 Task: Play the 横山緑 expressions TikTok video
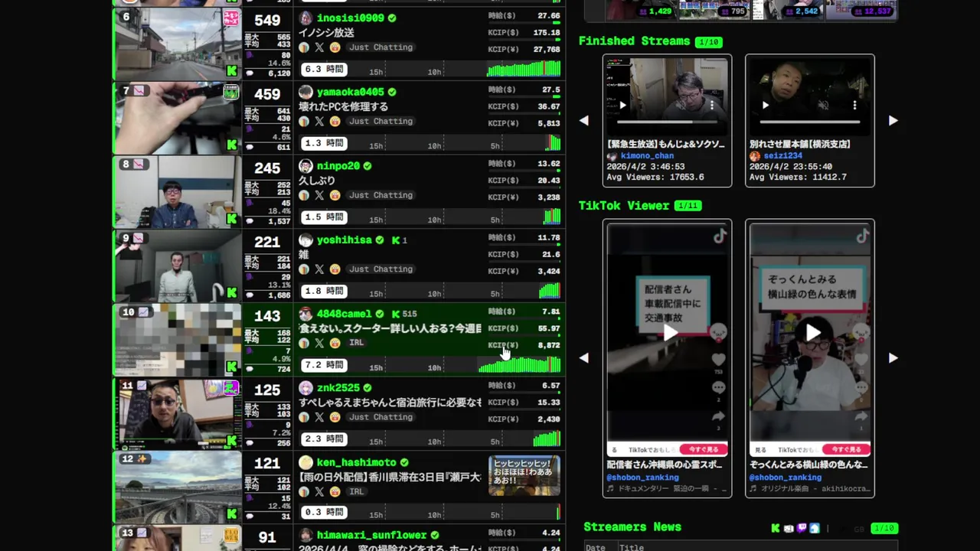(812, 332)
